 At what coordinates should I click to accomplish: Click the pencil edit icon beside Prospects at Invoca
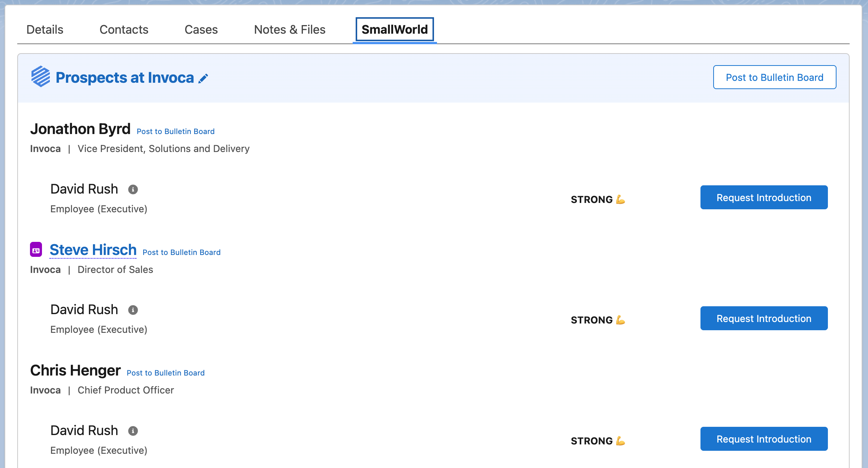click(203, 78)
